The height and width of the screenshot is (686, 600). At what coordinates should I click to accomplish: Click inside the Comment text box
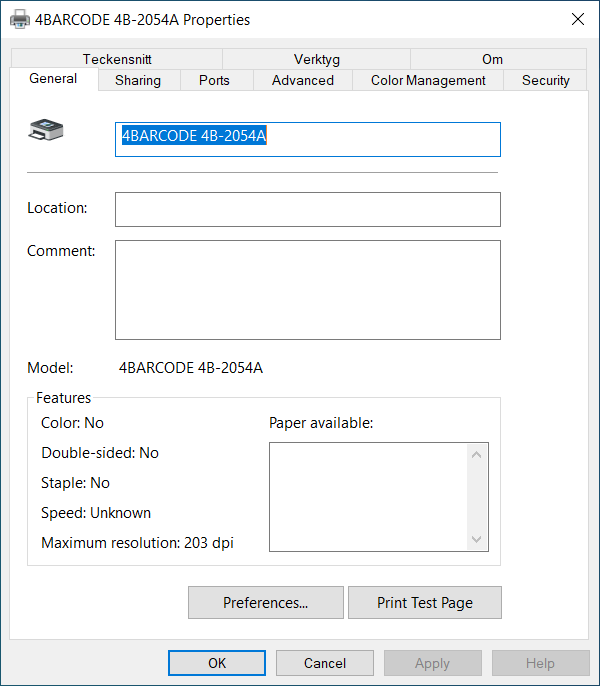[307, 289]
